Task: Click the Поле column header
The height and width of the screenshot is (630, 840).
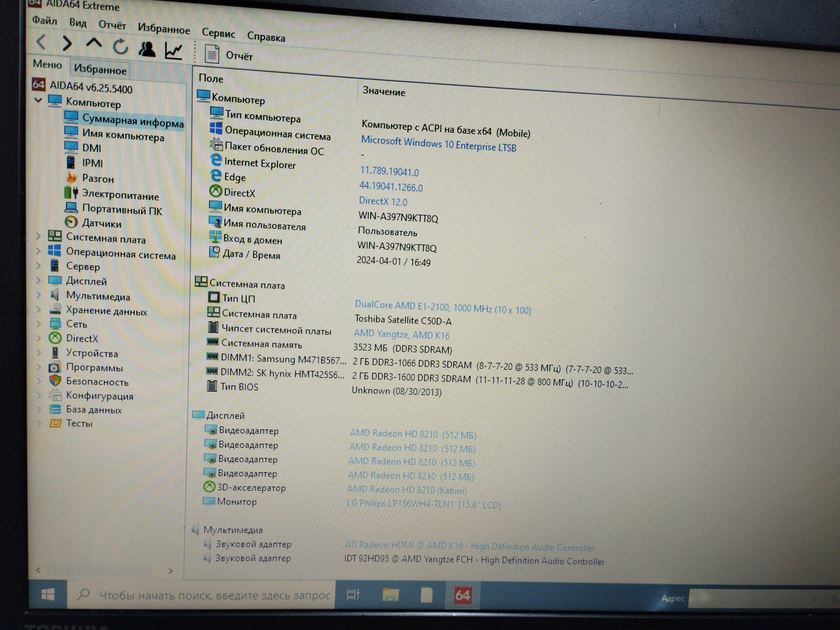Action: tap(211, 78)
